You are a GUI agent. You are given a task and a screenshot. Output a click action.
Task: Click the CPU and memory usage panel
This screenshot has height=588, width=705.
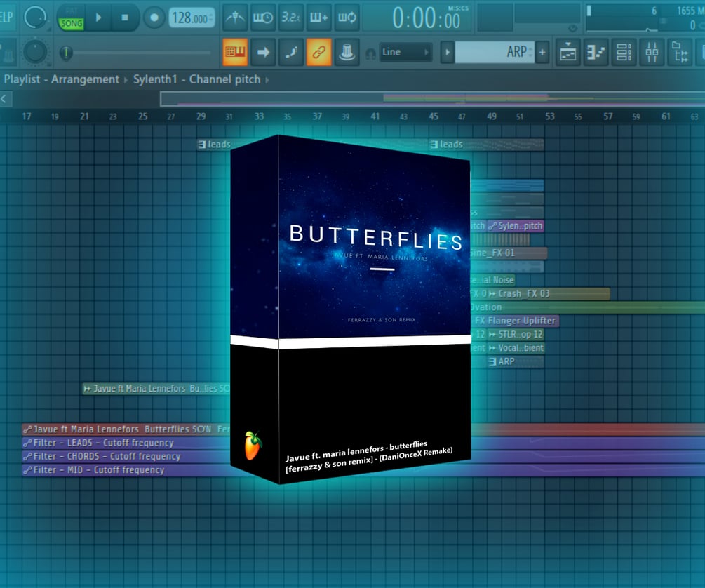coord(645,17)
